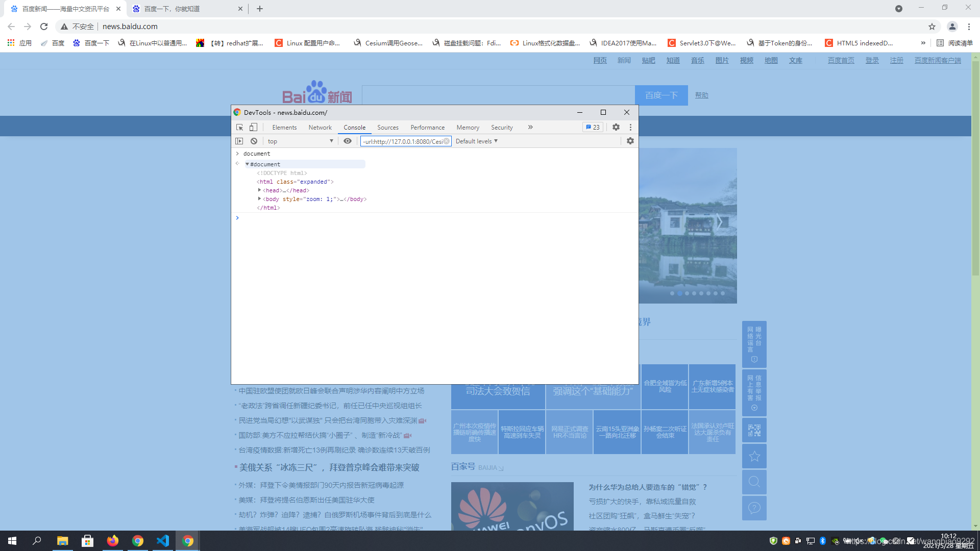Click the filter eye icon in console

click(x=348, y=141)
